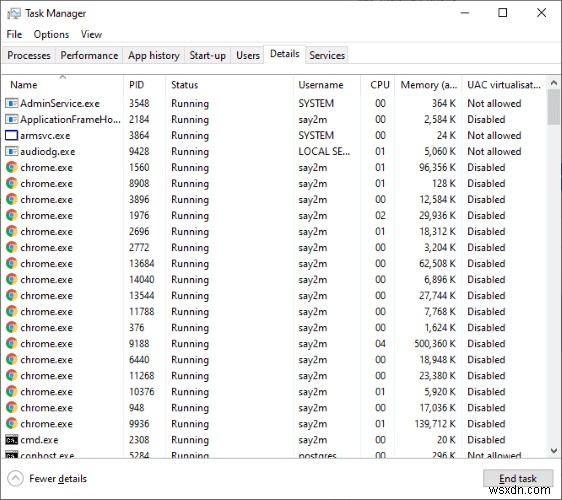Screen dimensions: 562x500
Task: Click the vertical scrollbar thumb
Action: (554, 107)
